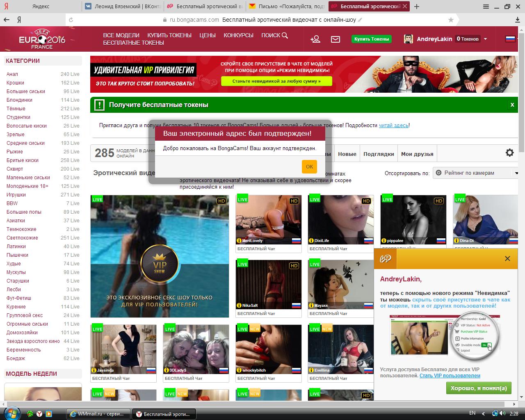The height and width of the screenshot is (420, 525).
Task: Open the КОНКУРСЫ menu item
Action: 238,35
